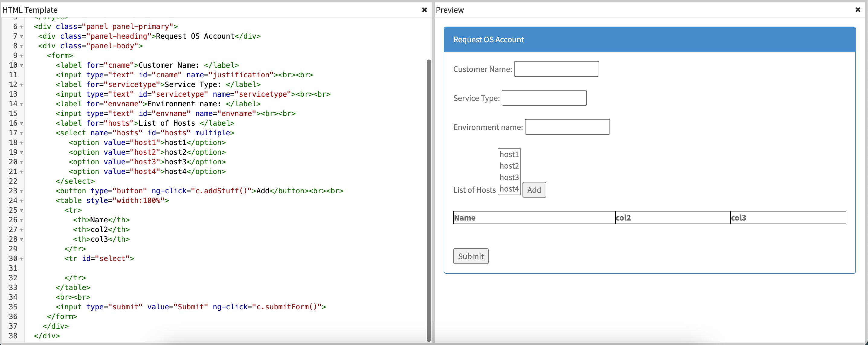
Task: Close the Preview panel
Action: (x=857, y=10)
